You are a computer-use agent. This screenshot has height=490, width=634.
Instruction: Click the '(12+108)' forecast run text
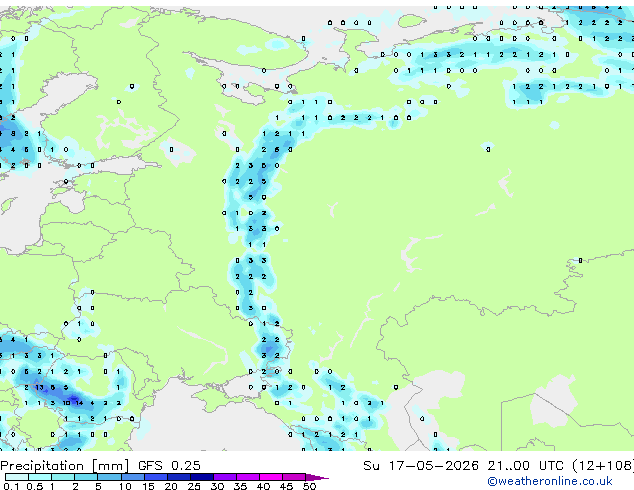pyautogui.click(x=603, y=466)
